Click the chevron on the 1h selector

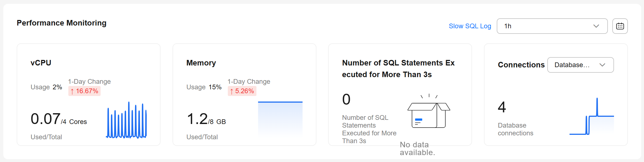tap(596, 26)
